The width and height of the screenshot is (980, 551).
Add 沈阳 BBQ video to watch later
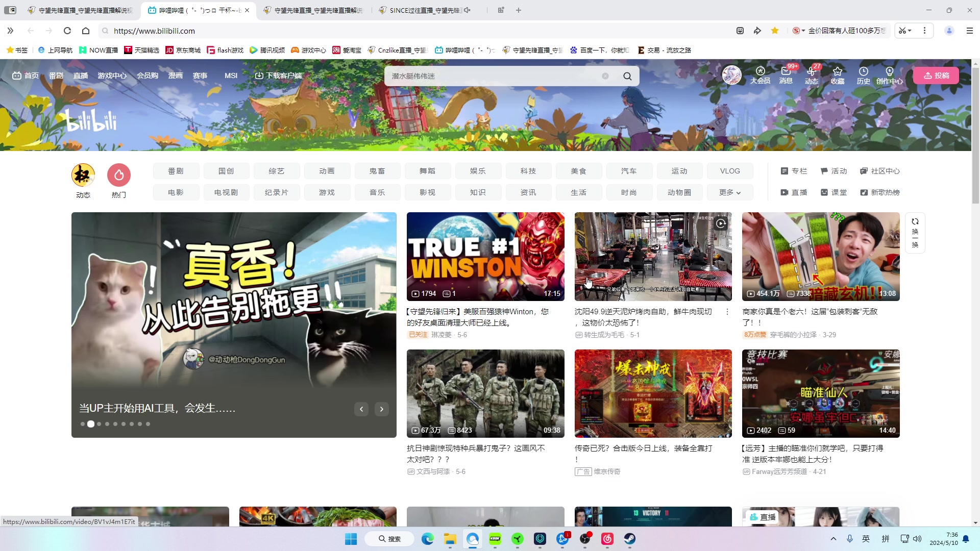[x=721, y=223]
